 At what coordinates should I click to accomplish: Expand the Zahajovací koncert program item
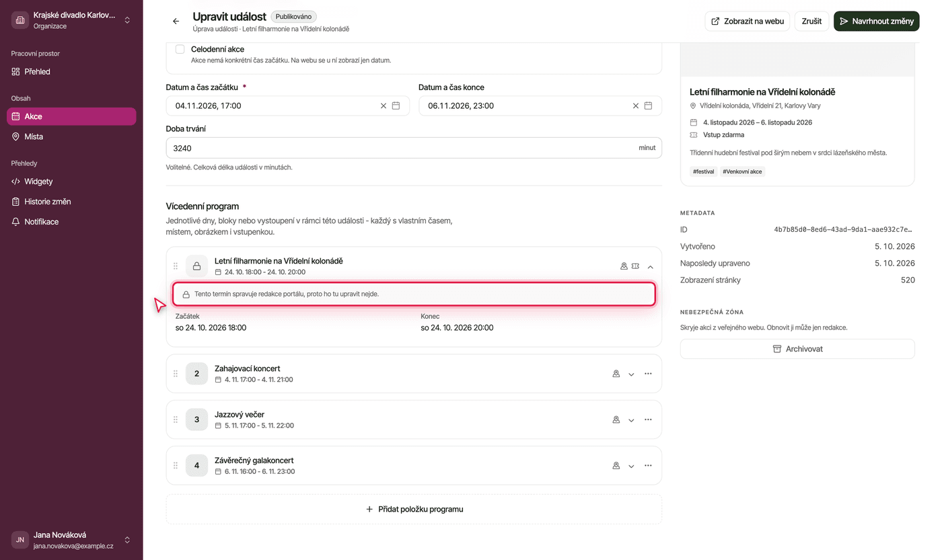(631, 374)
